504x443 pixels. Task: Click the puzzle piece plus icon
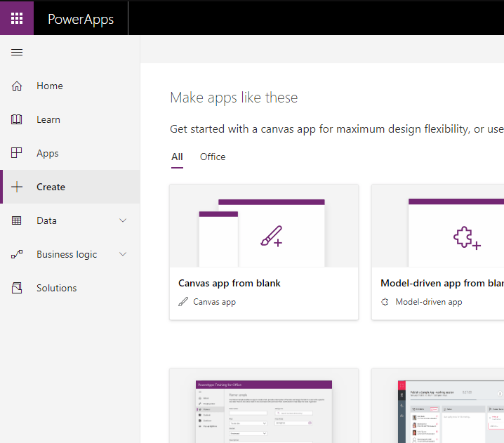coord(467,238)
